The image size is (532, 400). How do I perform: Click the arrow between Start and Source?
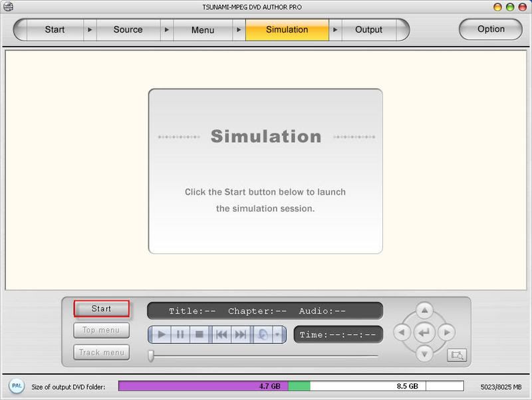[90, 30]
